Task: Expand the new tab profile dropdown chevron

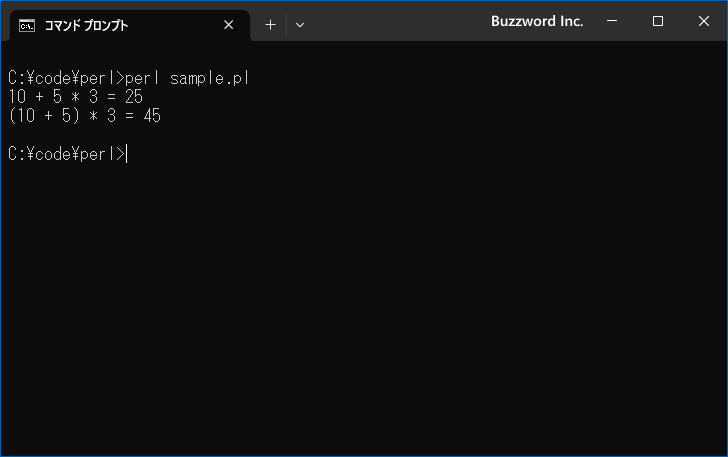Action: click(300, 25)
